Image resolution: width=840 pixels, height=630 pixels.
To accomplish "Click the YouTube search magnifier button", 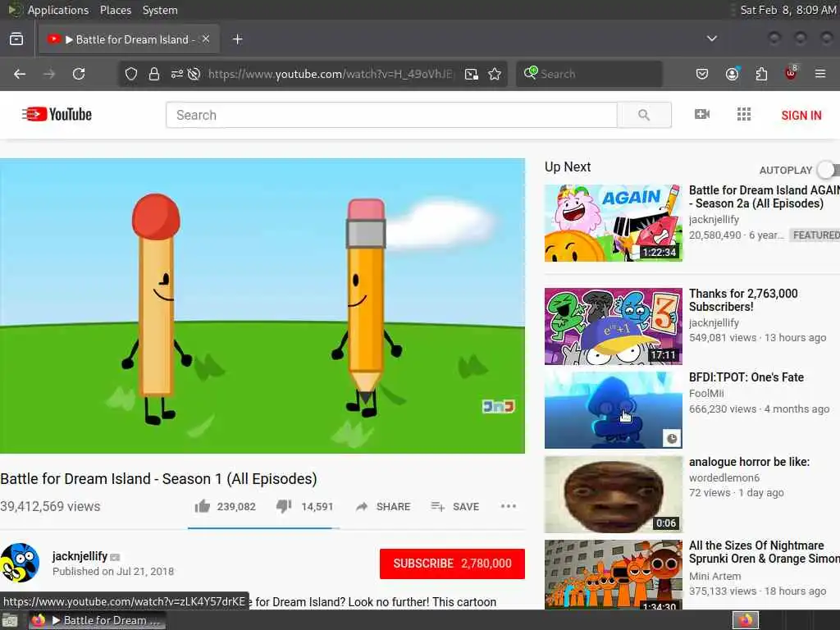I will 644,115.
